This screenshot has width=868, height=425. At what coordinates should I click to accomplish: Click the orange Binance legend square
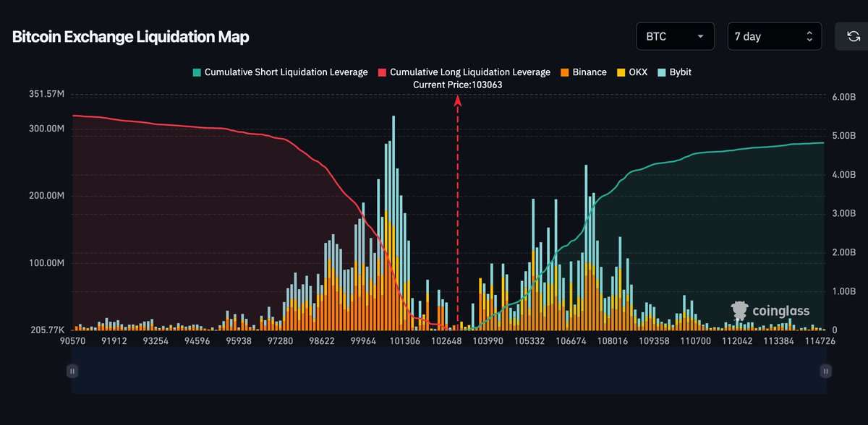[564, 72]
